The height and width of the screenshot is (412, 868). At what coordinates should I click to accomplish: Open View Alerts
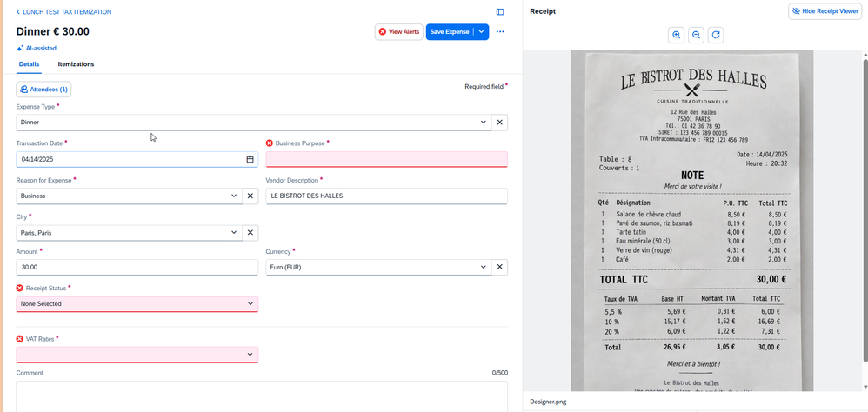click(x=398, y=32)
